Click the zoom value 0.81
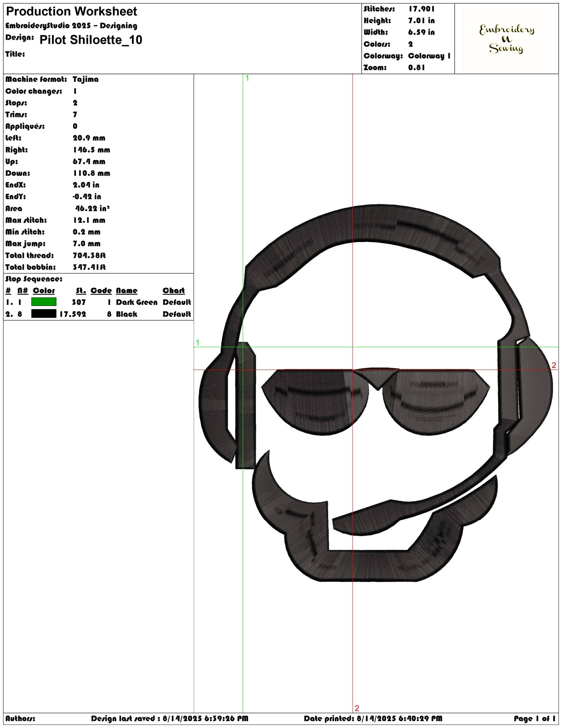This screenshot has height=728, width=562. (417, 67)
